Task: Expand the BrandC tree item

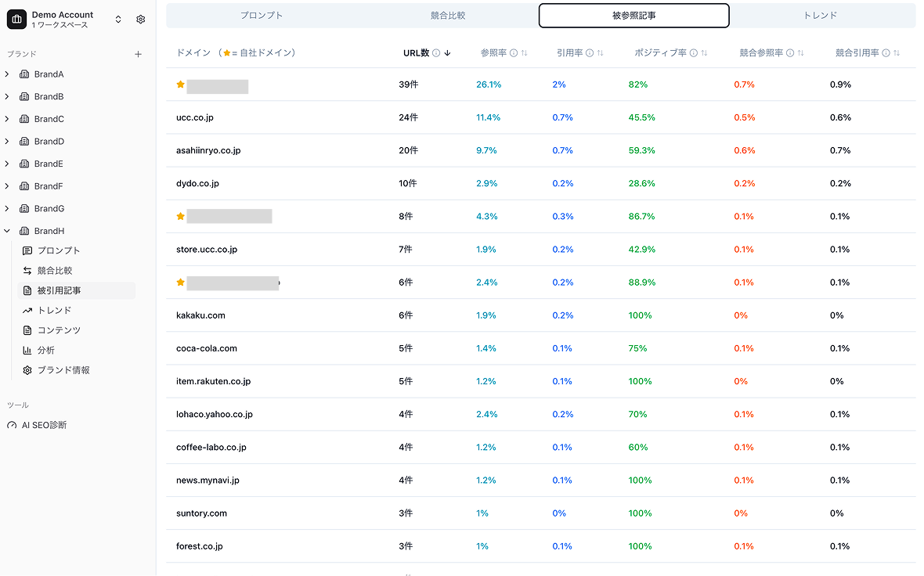Action: [7, 119]
